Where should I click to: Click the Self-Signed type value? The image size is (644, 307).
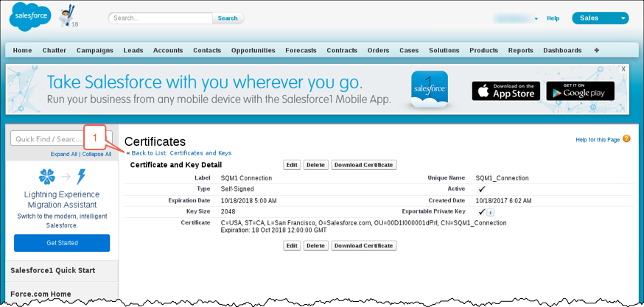click(237, 189)
